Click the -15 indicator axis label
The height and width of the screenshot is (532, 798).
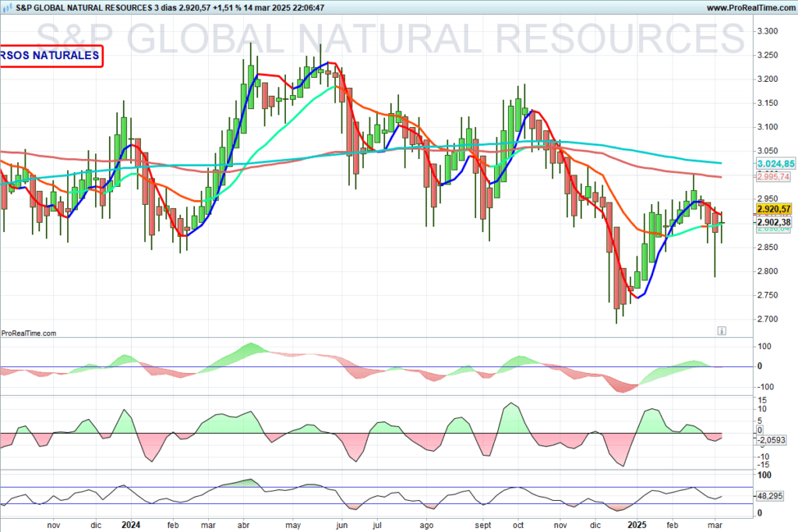point(764,465)
